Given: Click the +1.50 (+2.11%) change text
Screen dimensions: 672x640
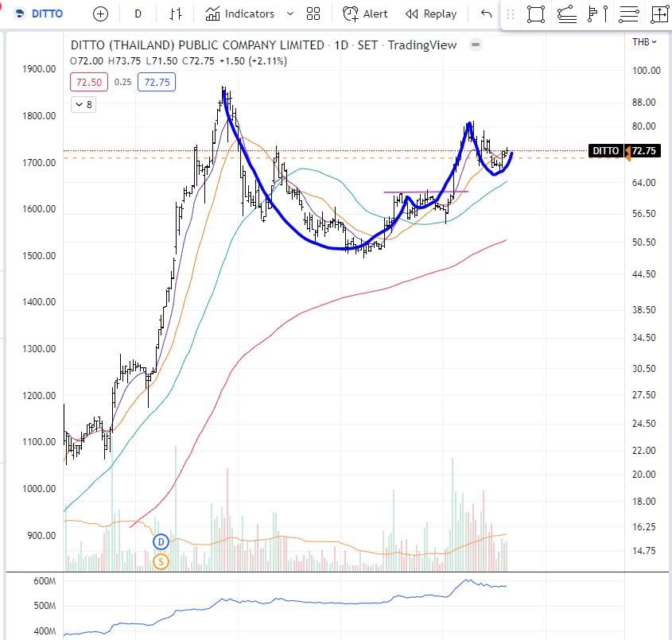Looking at the screenshot, I should coord(253,61).
